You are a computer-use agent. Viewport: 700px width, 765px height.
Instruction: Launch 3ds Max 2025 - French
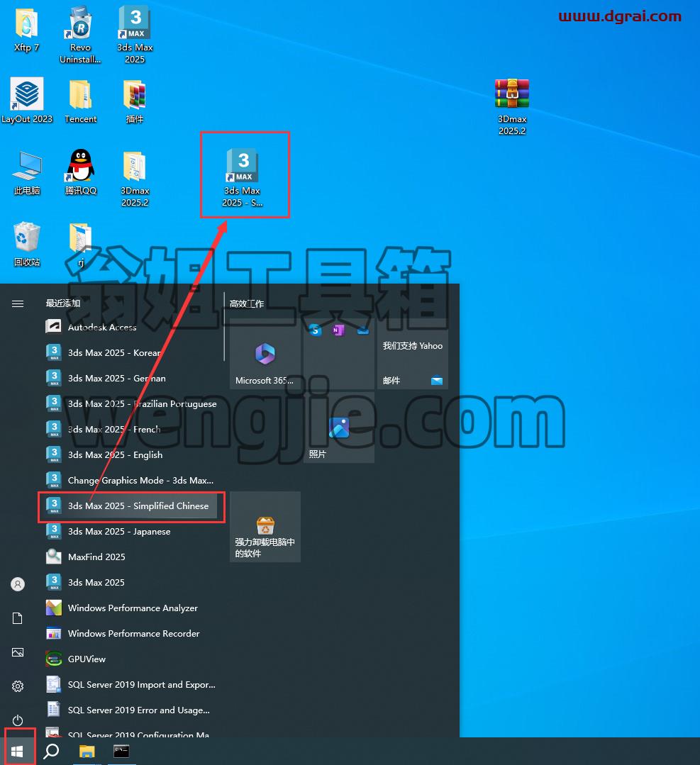click(x=130, y=430)
